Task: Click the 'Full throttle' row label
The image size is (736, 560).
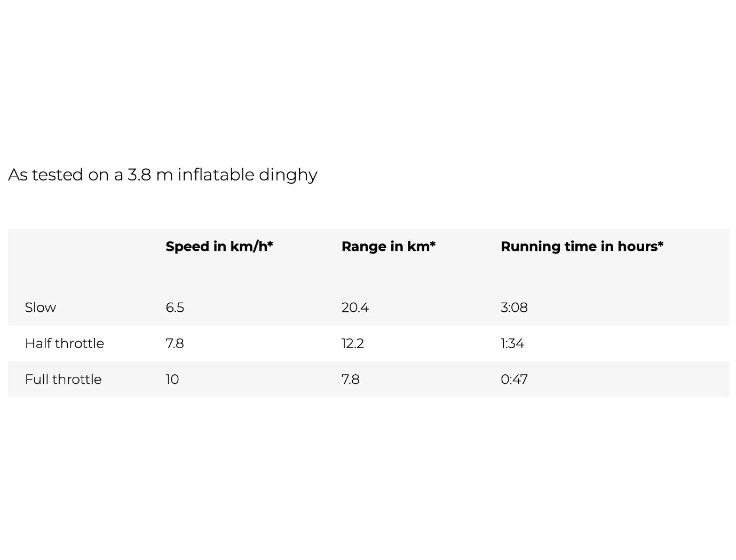Action: (x=63, y=379)
